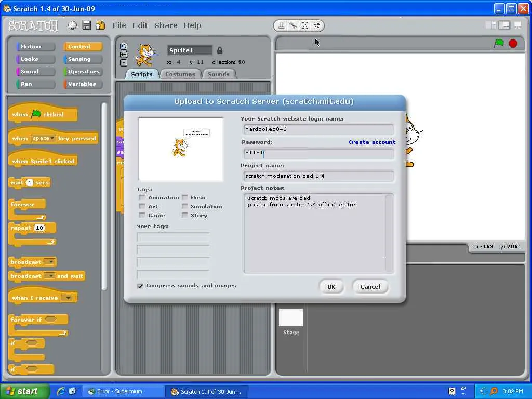
Task: Switch to the Costumes tab
Action: point(180,74)
